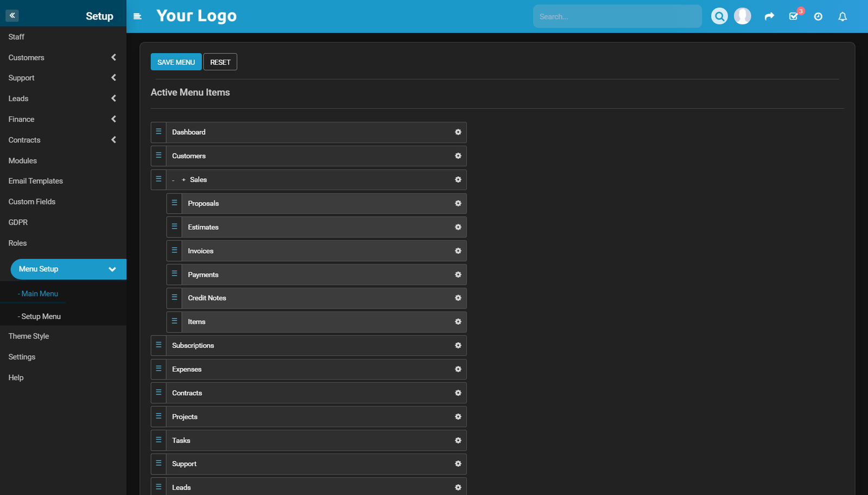Click the RESET button
Screen dimensions: 868x495
click(x=220, y=61)
